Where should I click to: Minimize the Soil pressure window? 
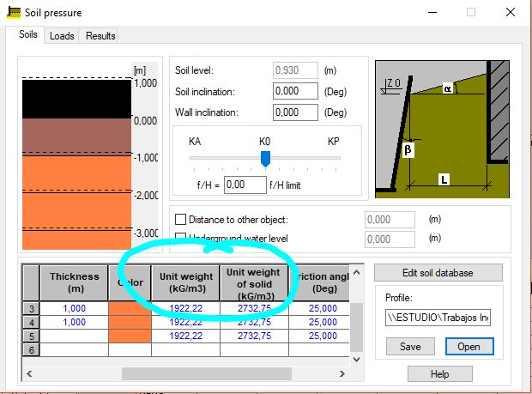pyautogui.click(x=432, y=13)
